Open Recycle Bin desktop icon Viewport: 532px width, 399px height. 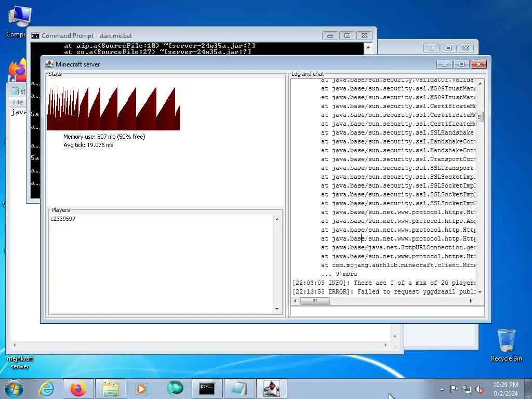(x=506, y=345)
